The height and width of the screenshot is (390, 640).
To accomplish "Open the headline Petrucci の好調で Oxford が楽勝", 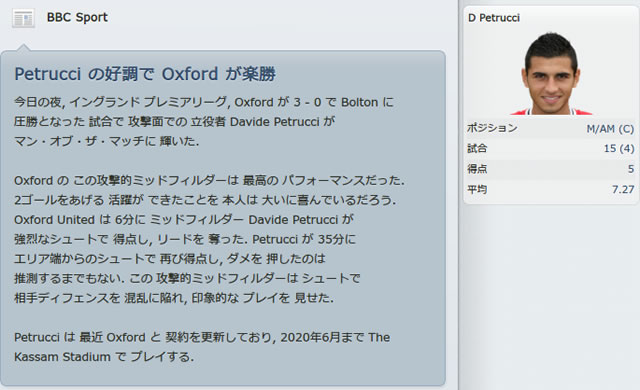I will click(x=145, y=74).
